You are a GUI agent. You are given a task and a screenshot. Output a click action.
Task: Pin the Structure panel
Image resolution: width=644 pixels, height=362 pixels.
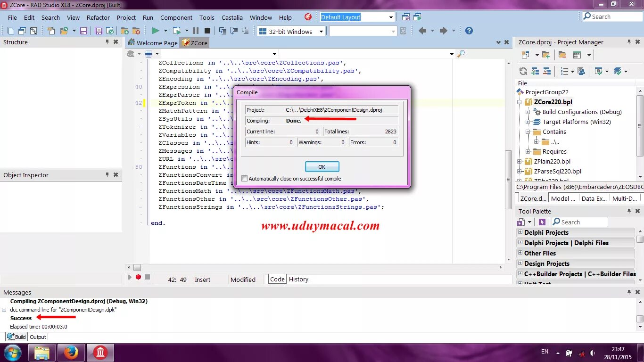click(x=107, y=42)
